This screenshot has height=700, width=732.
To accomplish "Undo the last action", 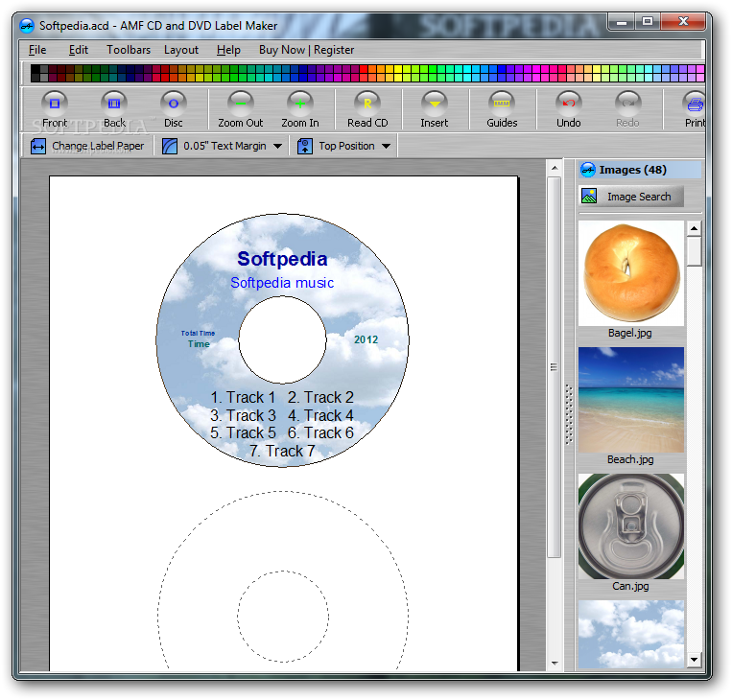I will 569,109.
